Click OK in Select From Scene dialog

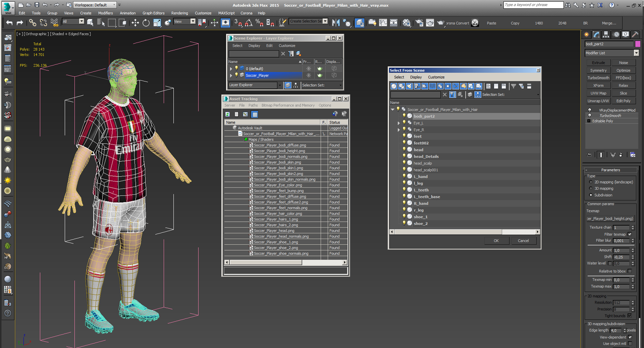click(x=496, y=241)
